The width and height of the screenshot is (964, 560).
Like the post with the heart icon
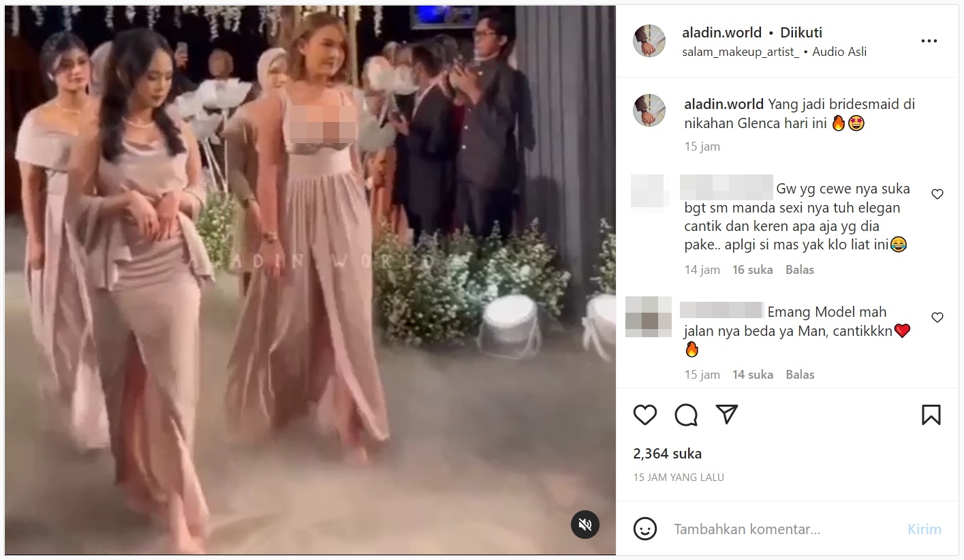[x=644, y=415]
